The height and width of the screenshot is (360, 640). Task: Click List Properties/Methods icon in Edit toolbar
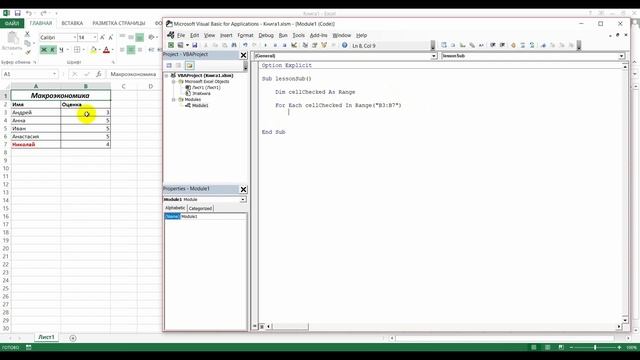tap(444, 45)
